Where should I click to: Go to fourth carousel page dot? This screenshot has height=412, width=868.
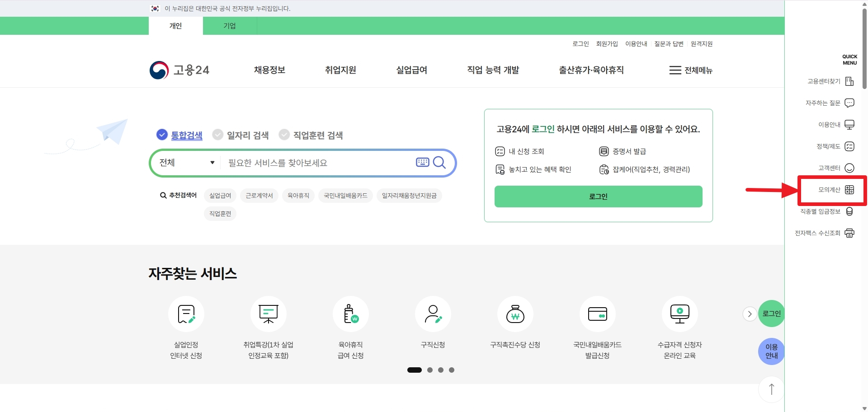point(452,370)
